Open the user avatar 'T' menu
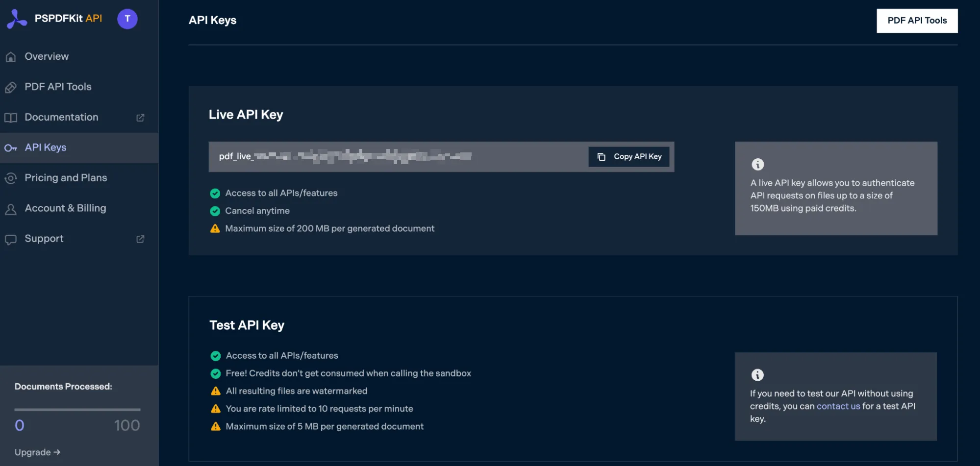The image size is (980, 466). click(127, 19)
